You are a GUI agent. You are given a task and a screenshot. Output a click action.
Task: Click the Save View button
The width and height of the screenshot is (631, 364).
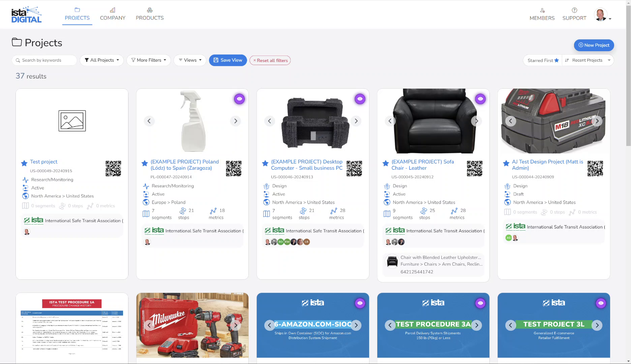point(228,60)
